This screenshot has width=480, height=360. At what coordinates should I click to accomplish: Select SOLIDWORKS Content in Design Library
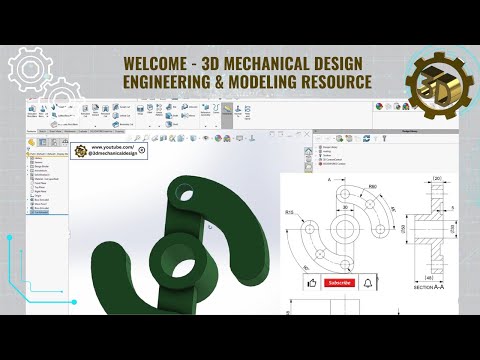click(332, 164)
